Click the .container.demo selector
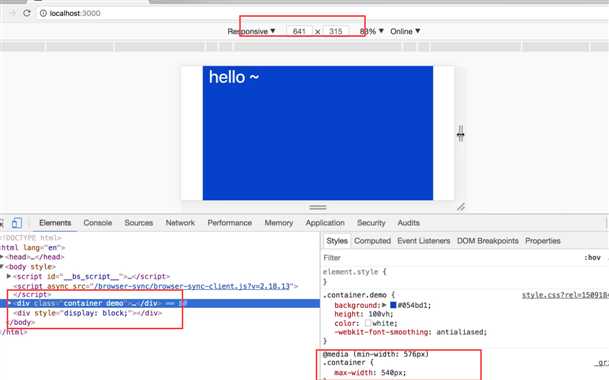Viewport: 609px width, 380px height. pos(355,295)
